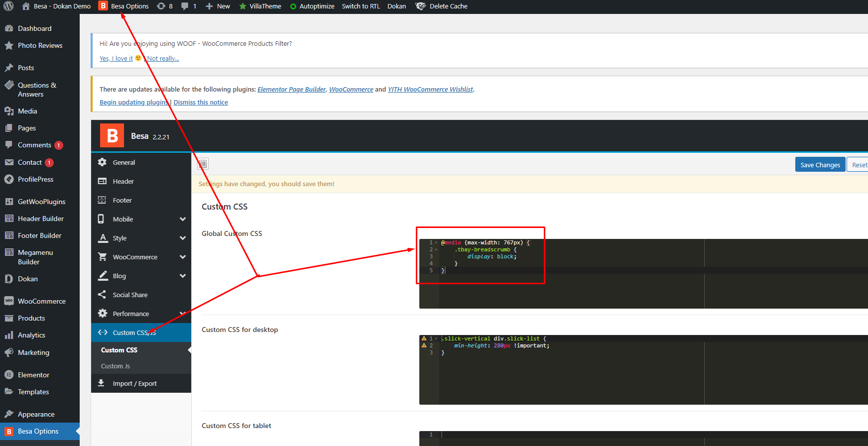Screen dimensions: 868x446
Task: Open VillaTheme star menu
Action: (x=260, y=6)
